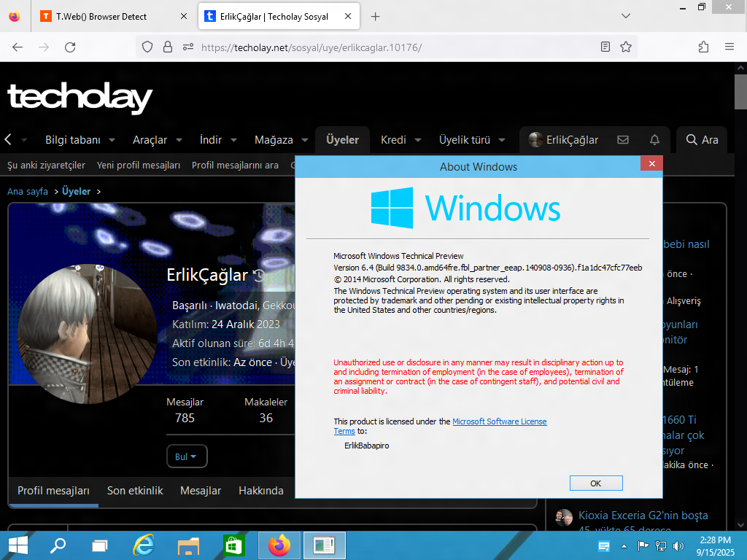Click the Üyeler breadcrumb link

click(x=76, y=192)
